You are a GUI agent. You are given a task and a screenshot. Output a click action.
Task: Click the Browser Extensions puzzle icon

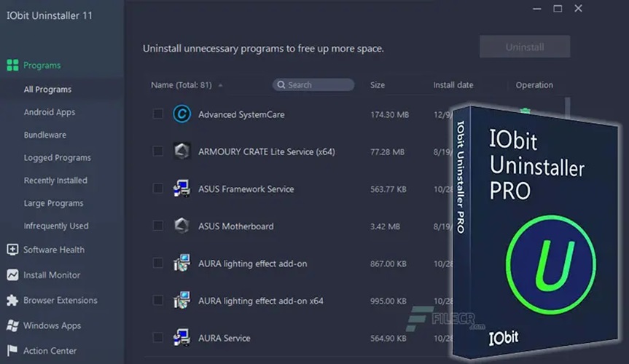pyautogui.click(x=12, y=300)
